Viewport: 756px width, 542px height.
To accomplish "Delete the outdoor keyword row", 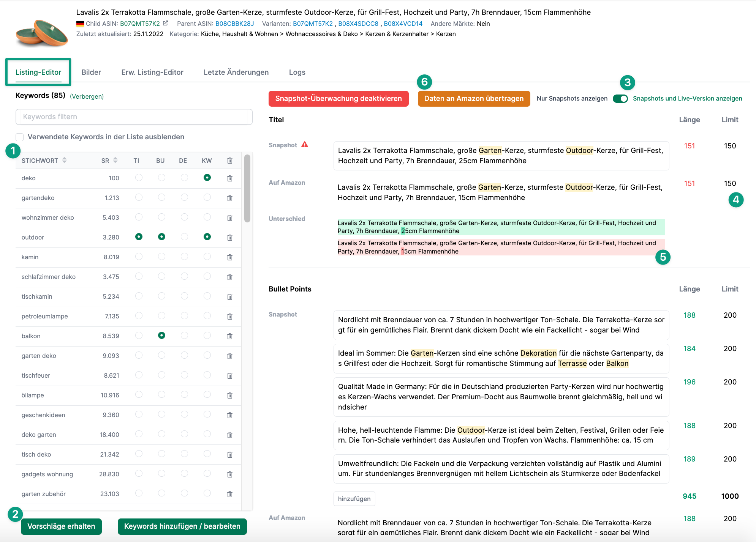I will tap(230, 238).
